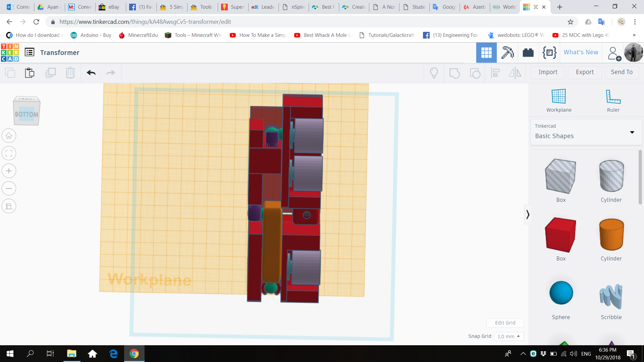Open the designs list icon beside Transformer

point(30,52)
